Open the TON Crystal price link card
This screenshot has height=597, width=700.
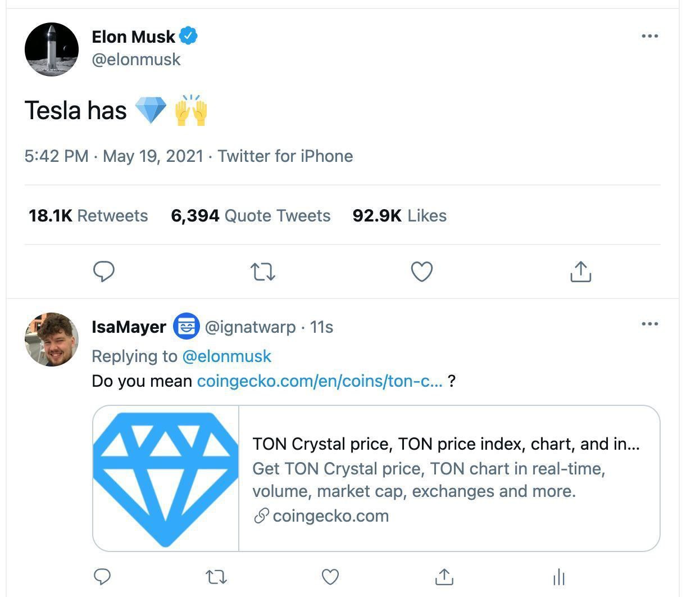tap(376, 478)
